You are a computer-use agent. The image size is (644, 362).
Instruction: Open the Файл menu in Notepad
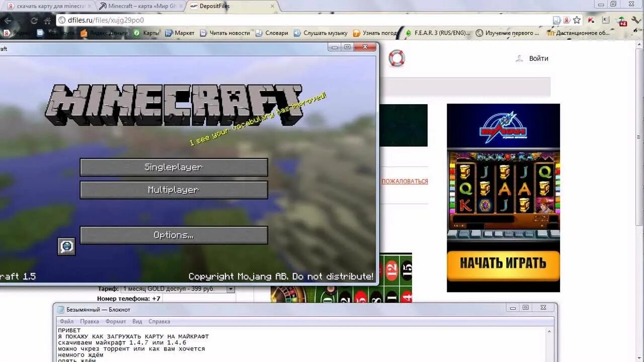66,321
